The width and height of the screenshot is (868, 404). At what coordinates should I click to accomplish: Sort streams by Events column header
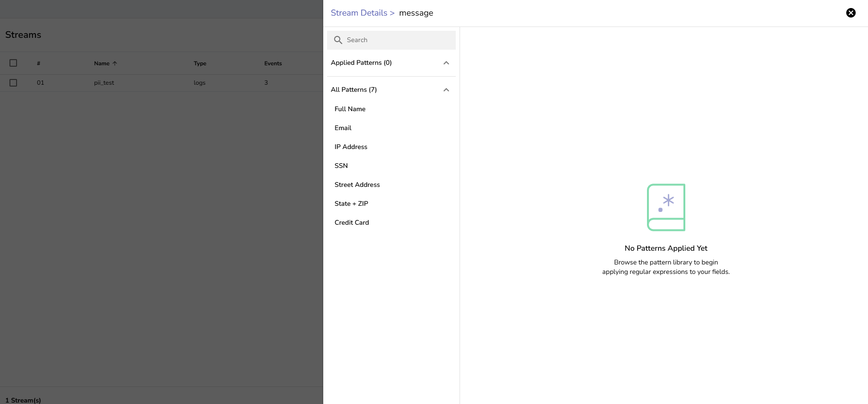[273, 63]
